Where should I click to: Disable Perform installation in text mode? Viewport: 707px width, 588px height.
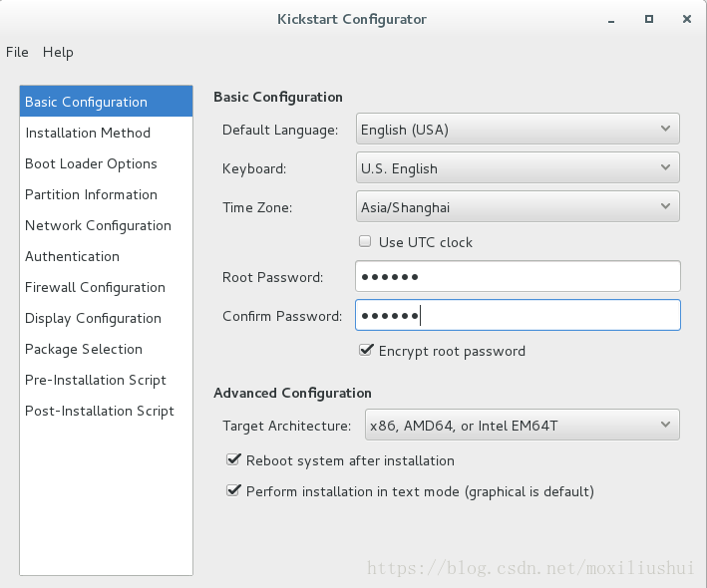click(x=233, y=490)
